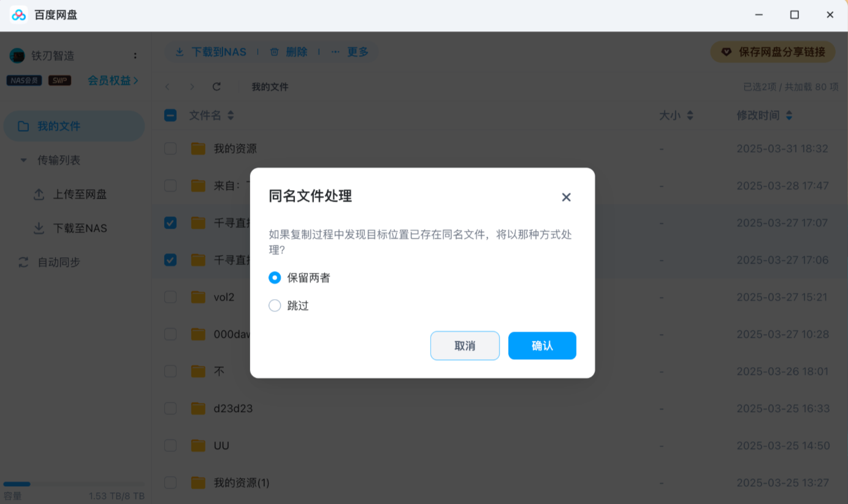Screen dimensions: 848x504
Task: Toggle the select-all header checkbox
Action: coord(170,115)
